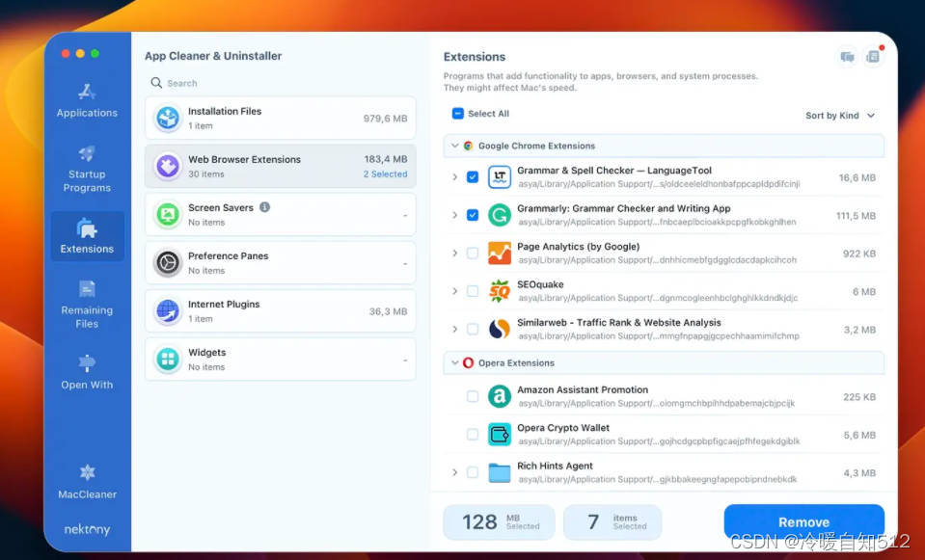
Task: Click the Page Analytics extension icon
Action: coord(499,253)
